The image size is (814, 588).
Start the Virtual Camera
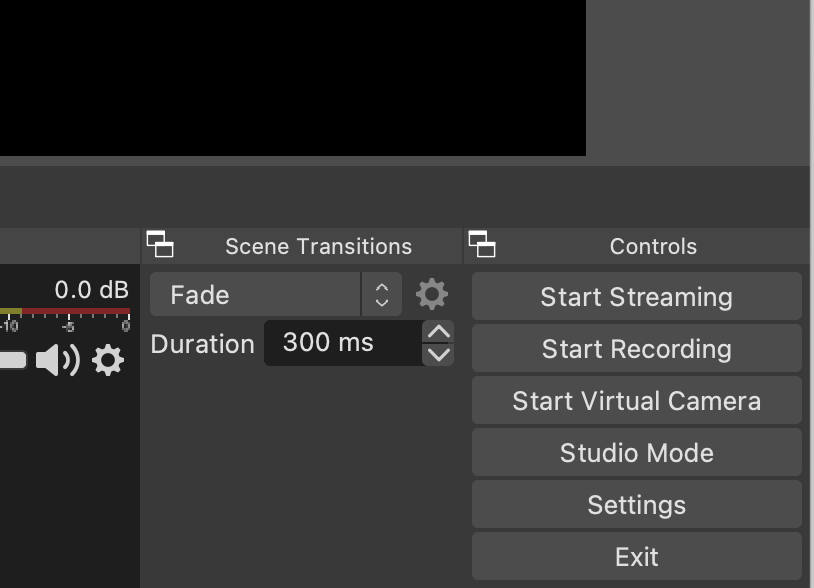point(636,401)
